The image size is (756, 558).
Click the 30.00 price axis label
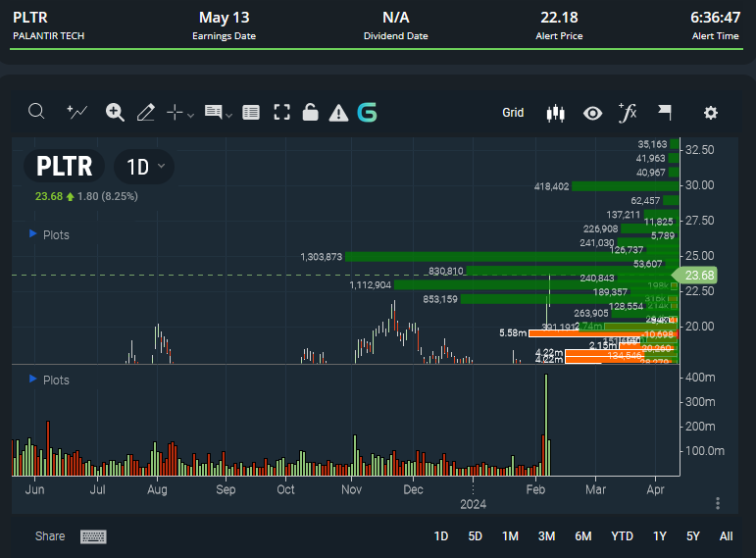[x=699, y=185]
